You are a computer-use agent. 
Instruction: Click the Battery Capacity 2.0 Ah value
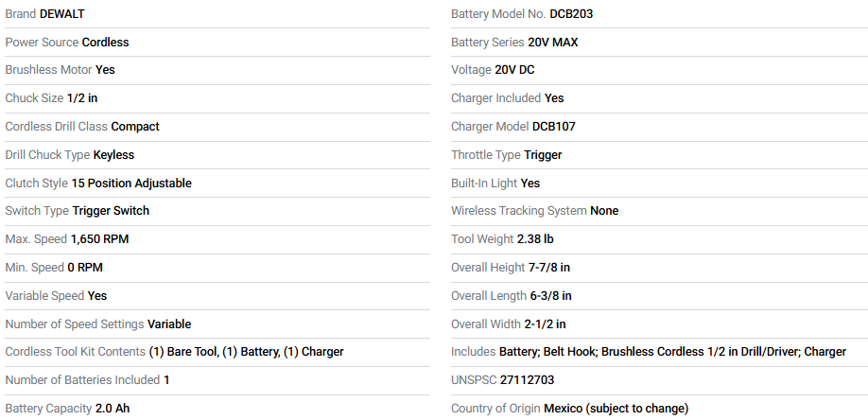click(113, 409)
